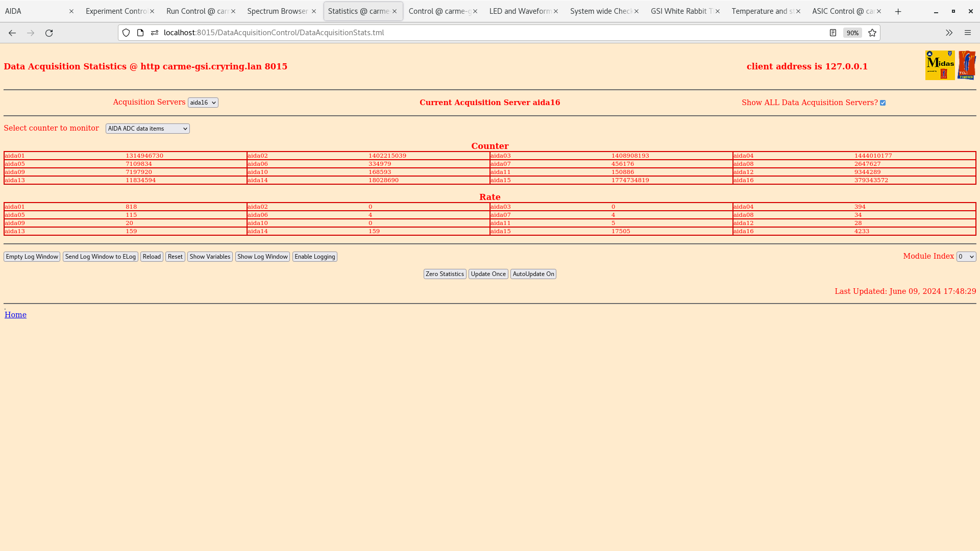
Task: Click the Empty Log Window button
Action: [x=32, y=256]
